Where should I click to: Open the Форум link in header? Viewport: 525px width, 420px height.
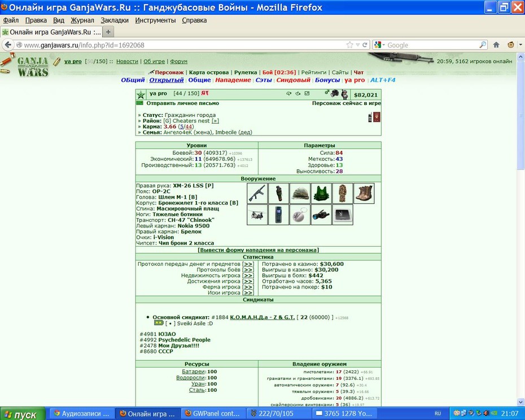[179, 62]
